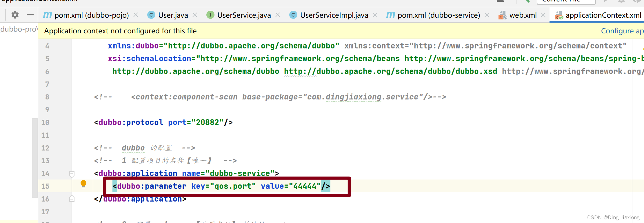
Task: Click the closing dubbo:application tag
Action: 140,199
